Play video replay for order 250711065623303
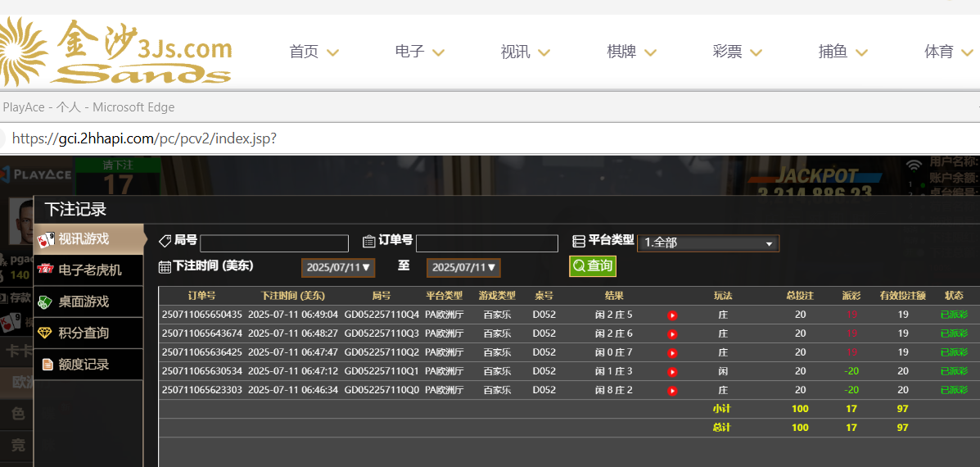 click(x=672, y=391)
